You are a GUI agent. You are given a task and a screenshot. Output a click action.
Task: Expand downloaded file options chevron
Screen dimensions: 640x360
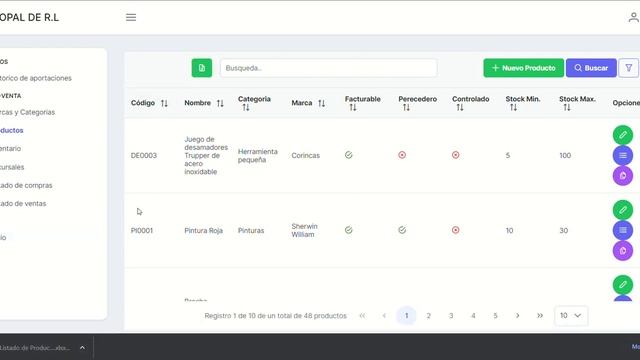82,348
